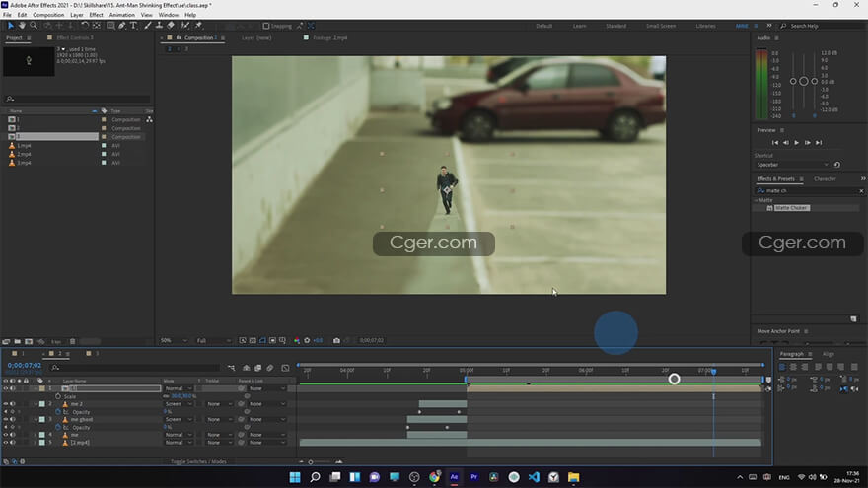Image resolution: width=868 pixels, height=488 pixels.
Task: Click the trash icon in Project panel
Action: coord(73,342)
